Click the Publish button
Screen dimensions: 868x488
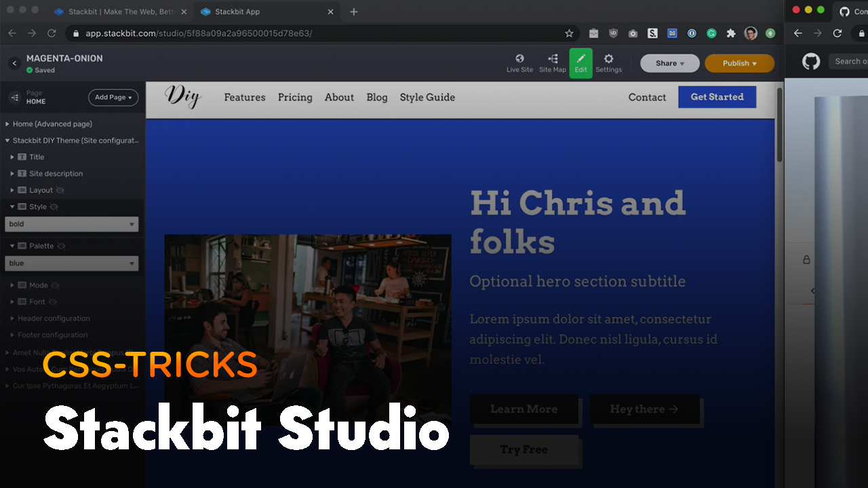[739, 62]
